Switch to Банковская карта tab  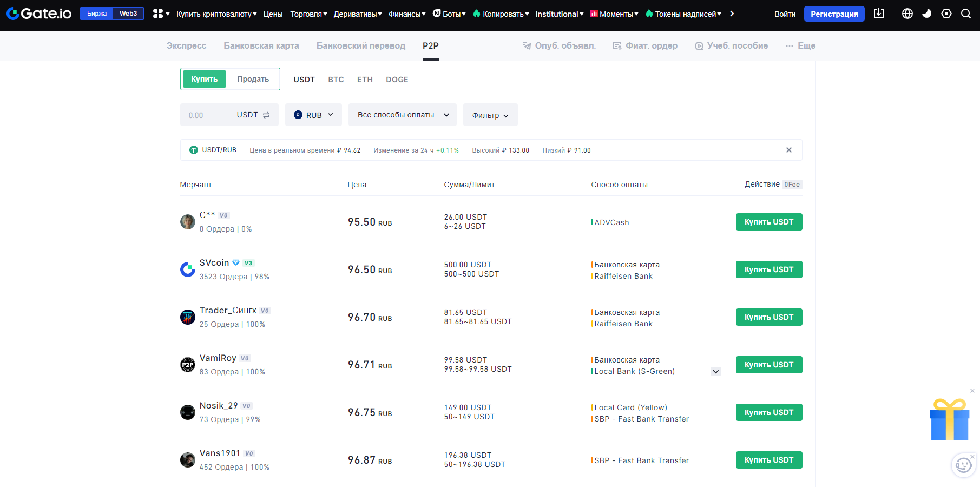pos(261,45)
